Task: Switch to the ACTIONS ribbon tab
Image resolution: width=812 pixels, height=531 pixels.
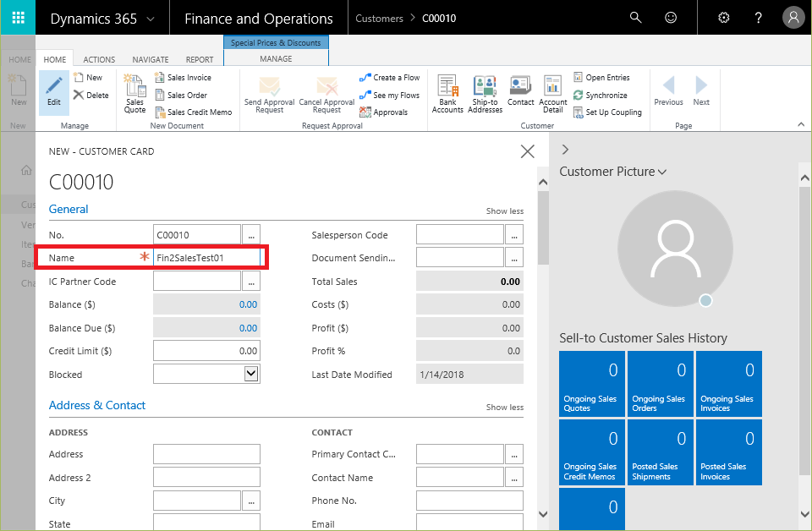Action: coord(99,59)
